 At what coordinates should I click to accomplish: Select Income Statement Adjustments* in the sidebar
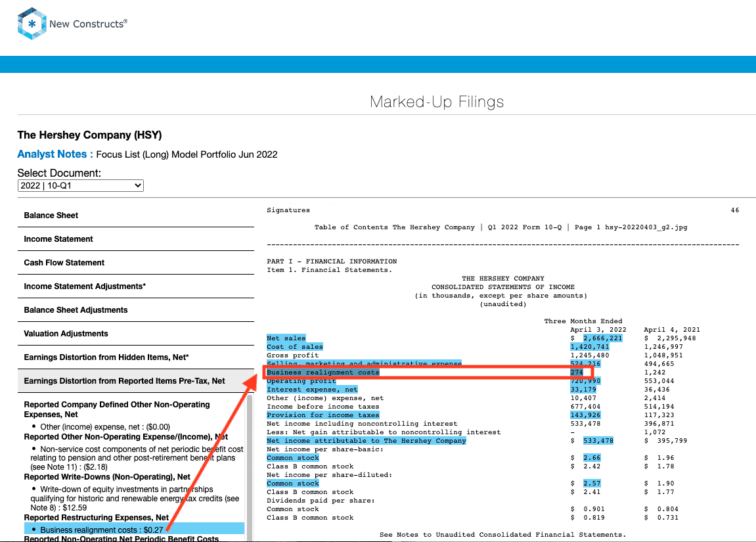136,286
